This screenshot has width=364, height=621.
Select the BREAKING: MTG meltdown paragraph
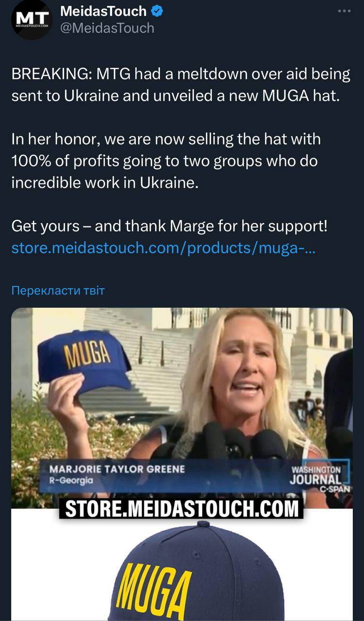[181, 85]
